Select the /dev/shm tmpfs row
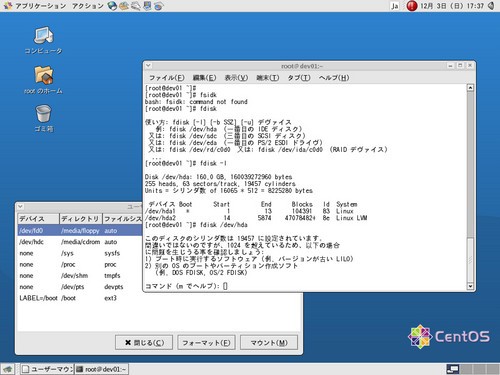This screenshot has width=500, height=375. 80,276
